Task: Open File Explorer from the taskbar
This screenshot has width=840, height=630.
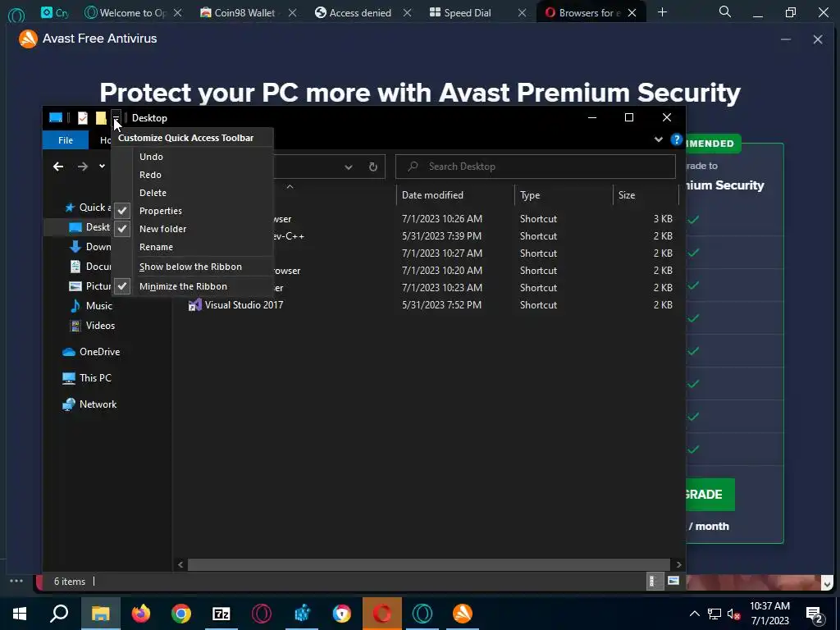Action: pyautogui.click(x=101, y=614)
